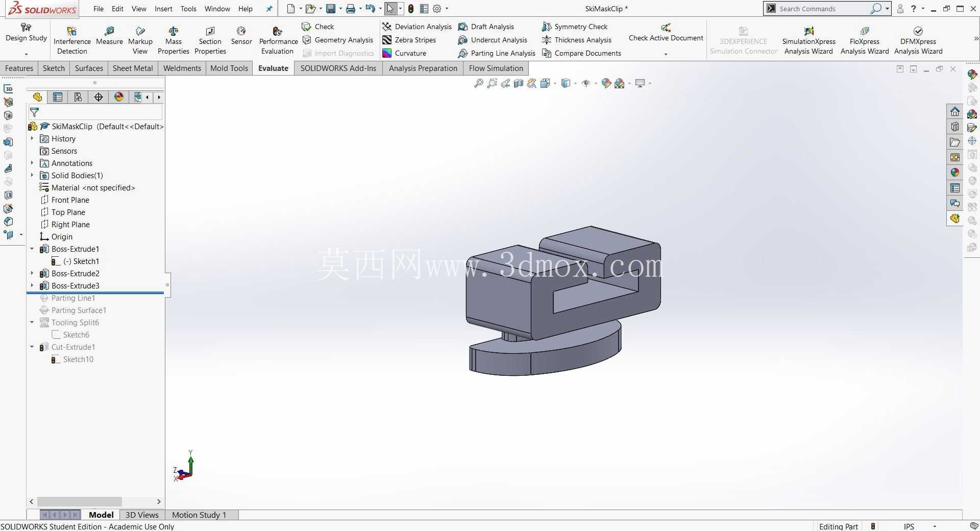Launch FloXpress Analysis Wizard
980x531 pixels.
(865, 40)
